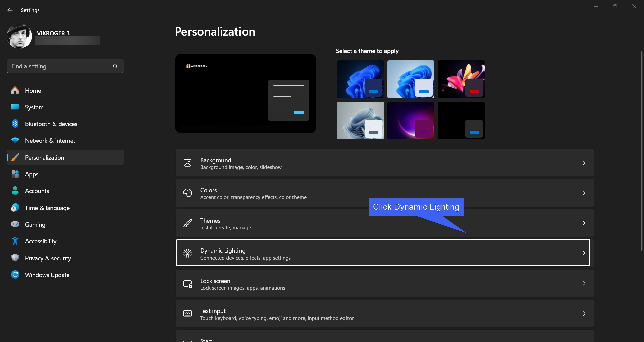Click the VIKROGER 3 account name
This screenshot has height=342, width=644.
(53, 33)
